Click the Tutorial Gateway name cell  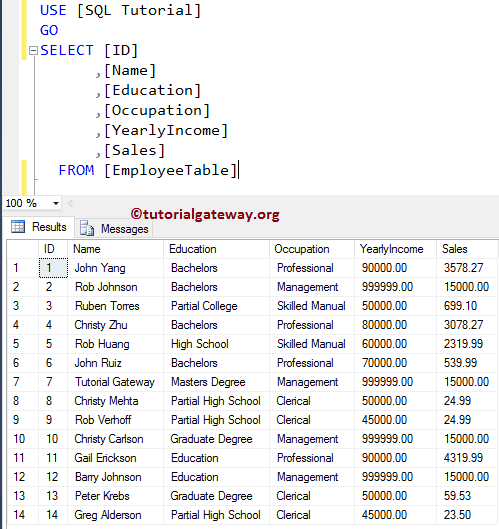pos(115,382)
